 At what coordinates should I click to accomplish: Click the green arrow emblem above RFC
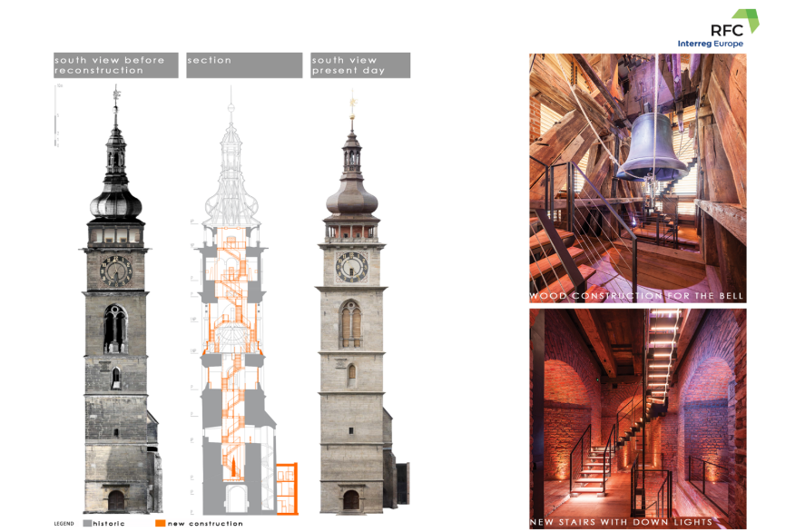click(746, 20)
